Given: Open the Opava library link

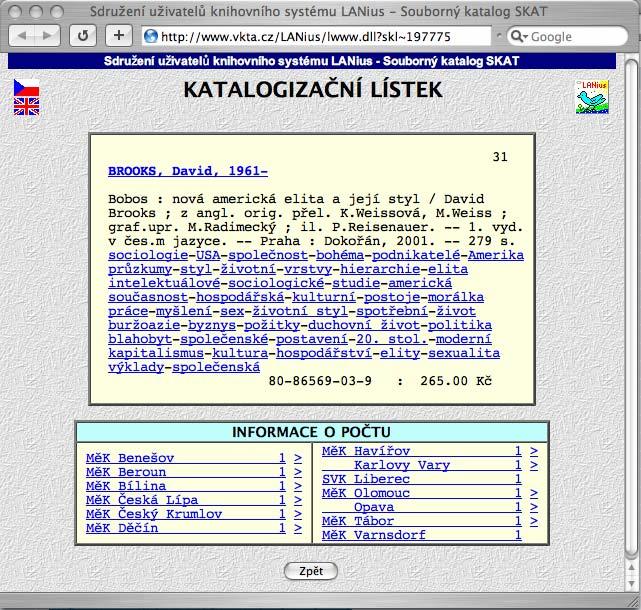Looking at the screenshot, I should tap(422, 507).
